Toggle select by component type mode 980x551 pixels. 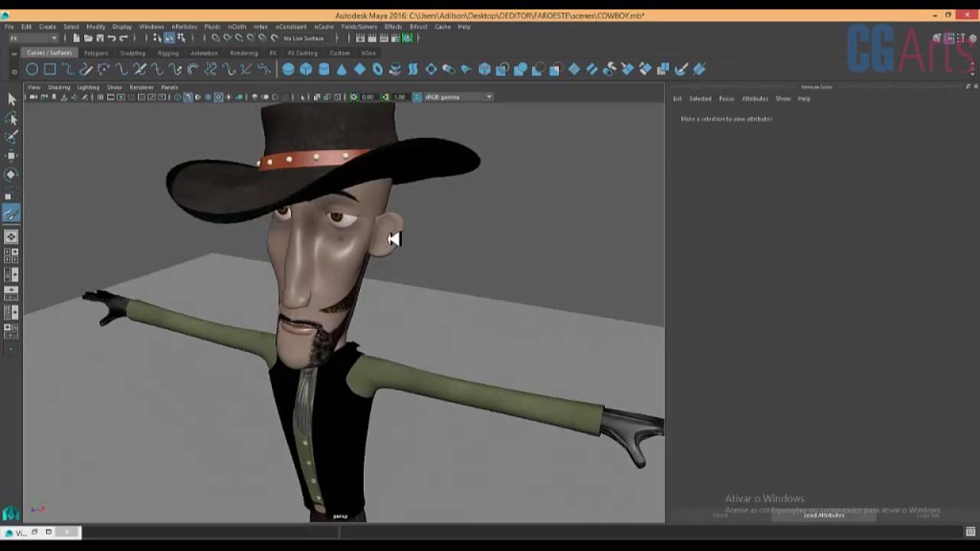tap(181, 38)
